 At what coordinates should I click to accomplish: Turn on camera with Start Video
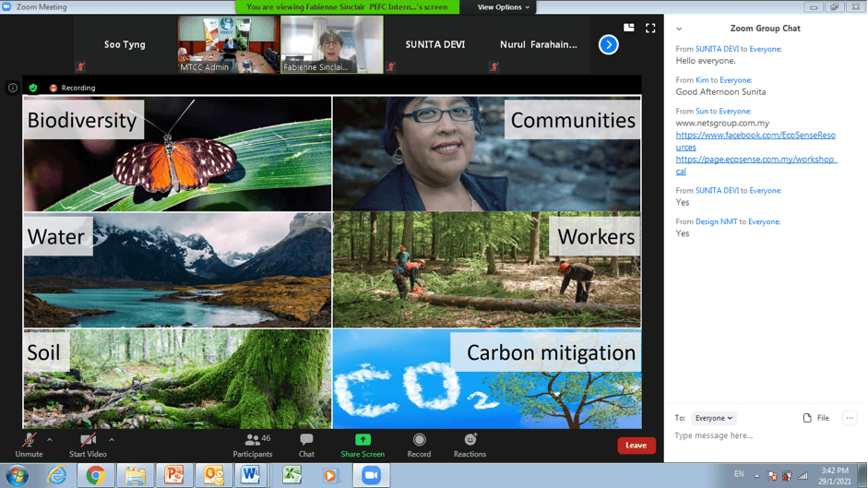[x=88, y=445]
